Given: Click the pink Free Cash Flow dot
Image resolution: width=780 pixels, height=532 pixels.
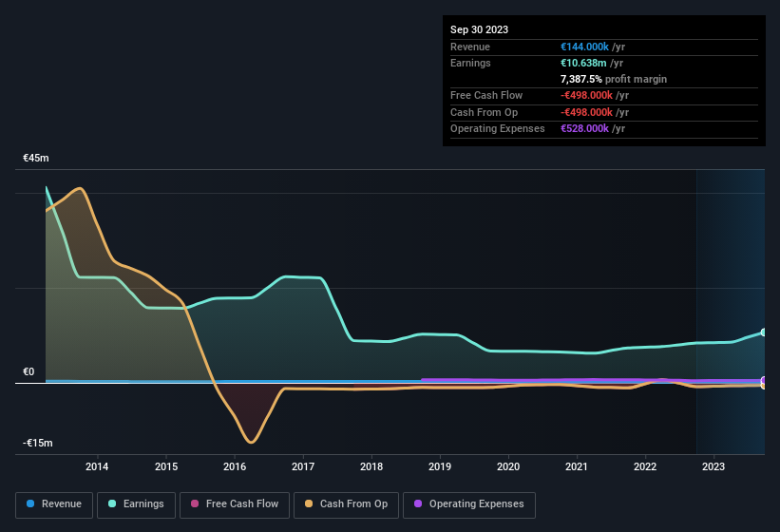Looking at the screenshot, I should pos(195,503).
